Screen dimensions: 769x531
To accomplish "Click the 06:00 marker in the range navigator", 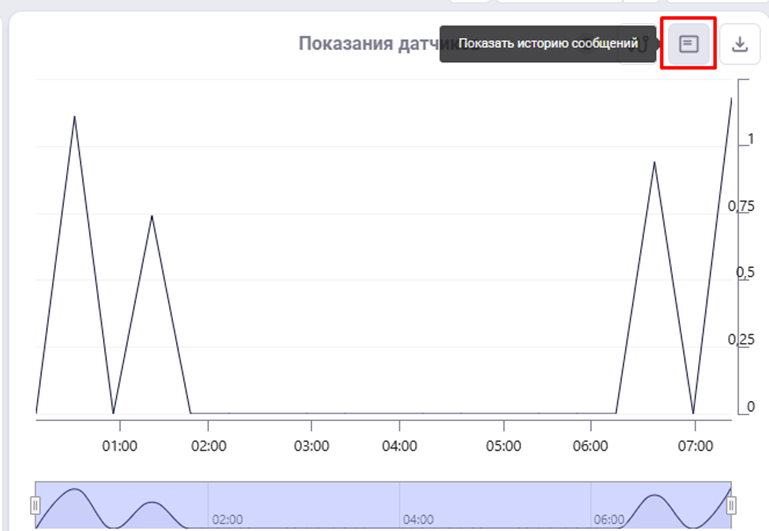I will (x=609, y=520).
